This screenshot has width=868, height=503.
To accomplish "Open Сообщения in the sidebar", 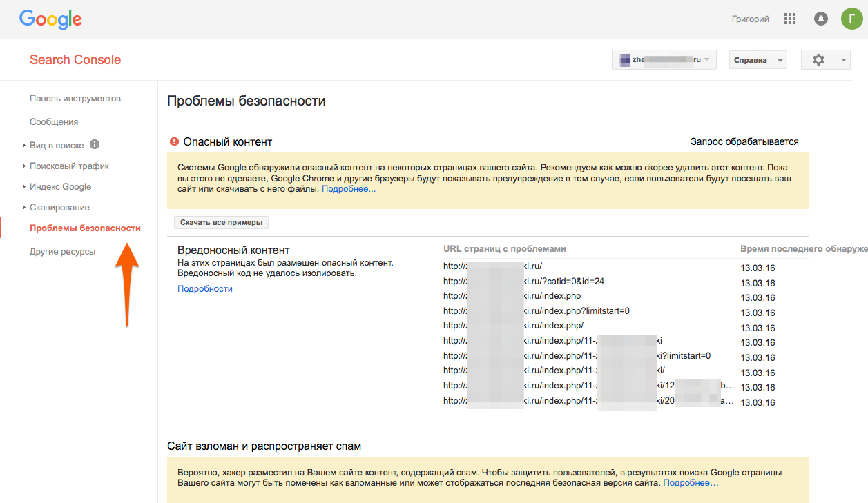I will click(x=54, y=122).
